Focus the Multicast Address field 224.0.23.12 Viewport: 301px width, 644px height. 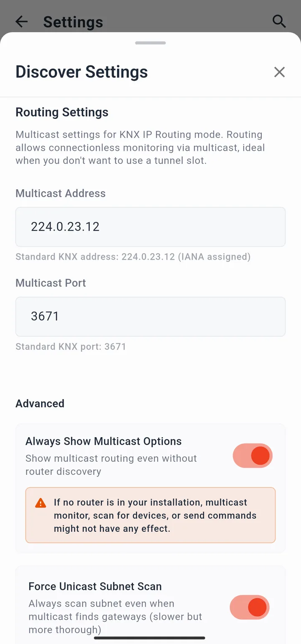pos(150,227)
